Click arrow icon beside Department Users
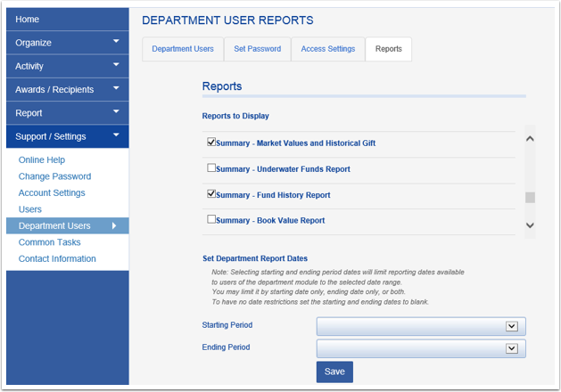The width and height of the screenshot is (561, 392). [x=114, y=225]
